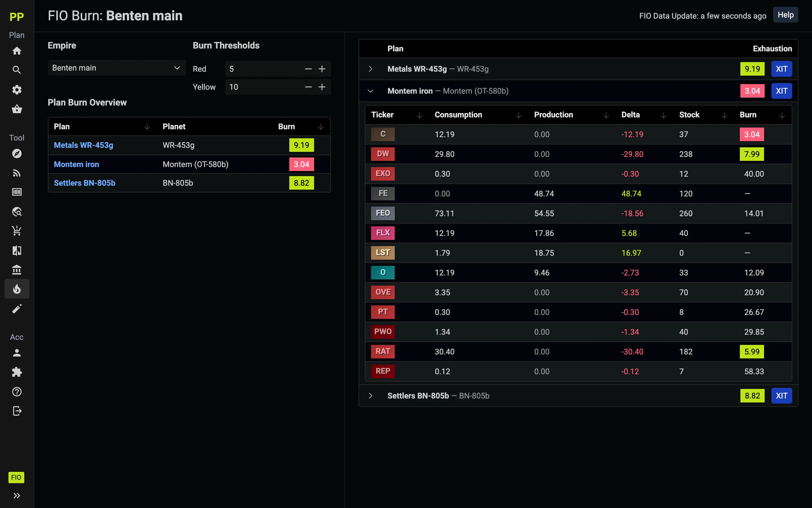Open the shopping cart tool icon

click(17, 231)
